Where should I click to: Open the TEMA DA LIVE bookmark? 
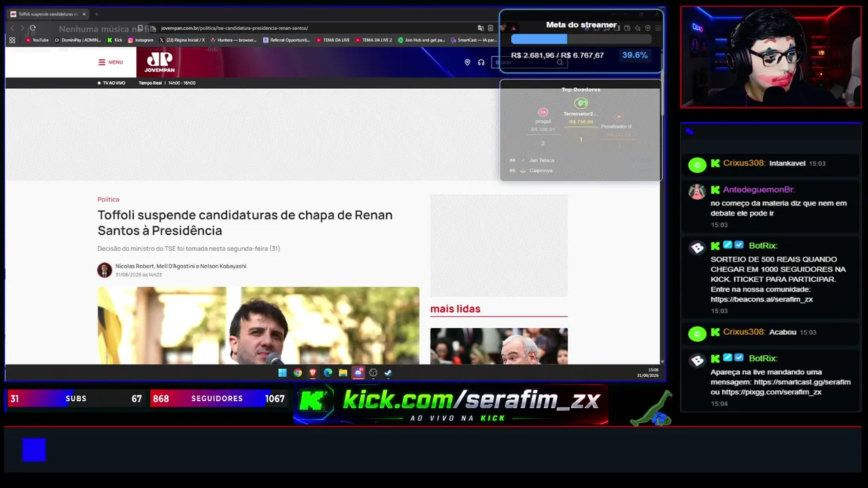pos(332,40)
